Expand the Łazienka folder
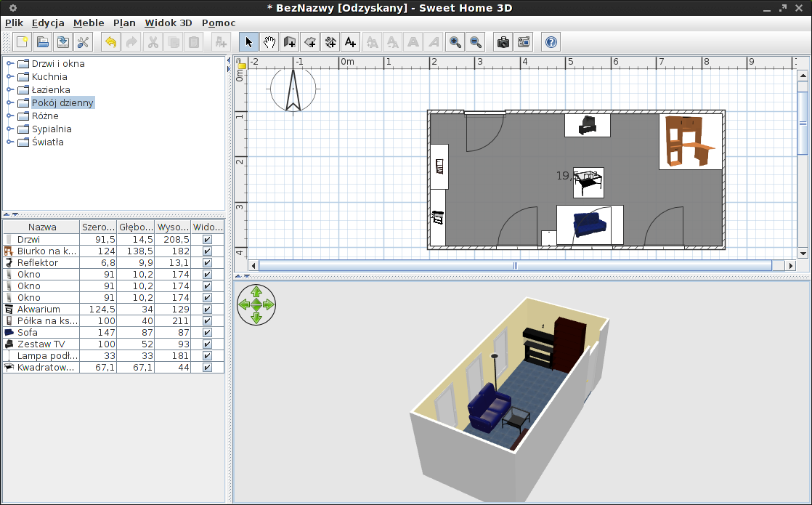812x505 pixels. tap(9, 89)
